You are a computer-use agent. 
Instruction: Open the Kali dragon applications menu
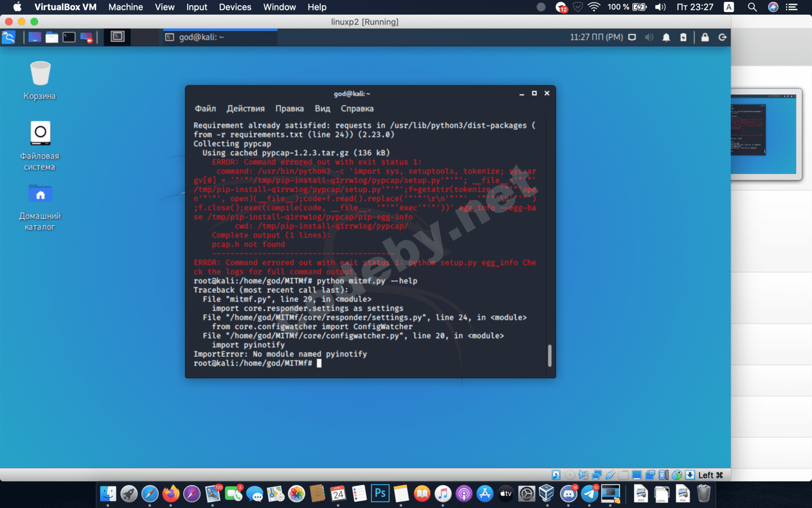9,37
